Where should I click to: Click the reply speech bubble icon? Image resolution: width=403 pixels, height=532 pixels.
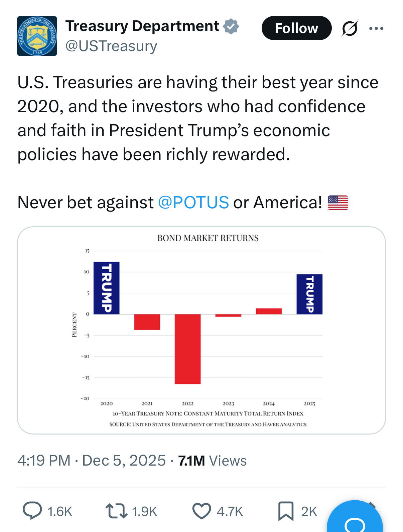pyautogui.click(x=32, y=511)
